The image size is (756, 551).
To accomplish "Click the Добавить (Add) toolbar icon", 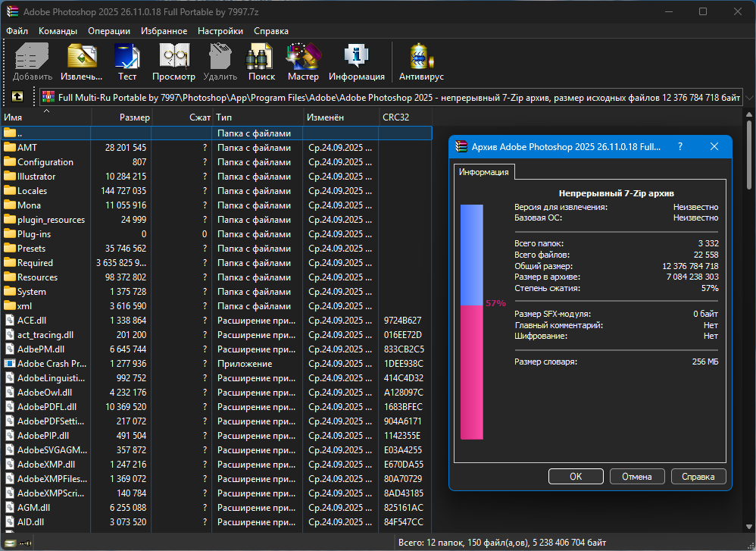I will pos(33,61).
